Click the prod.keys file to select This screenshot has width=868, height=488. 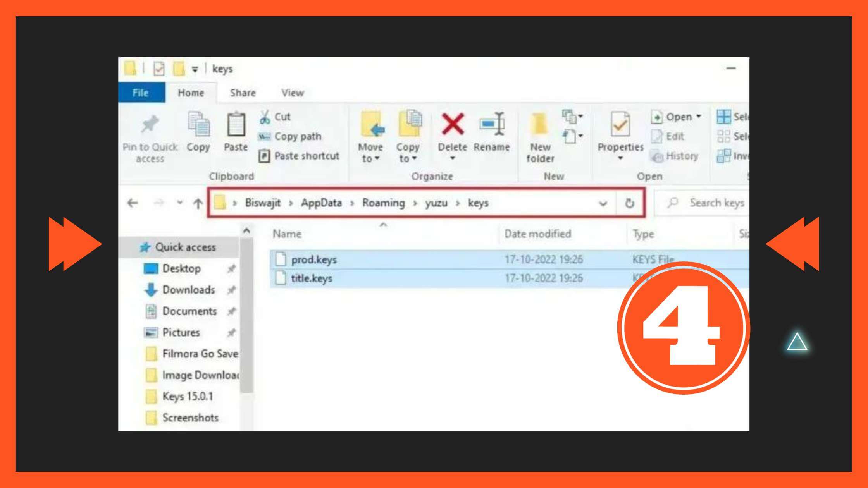click(x=313, y=259)
